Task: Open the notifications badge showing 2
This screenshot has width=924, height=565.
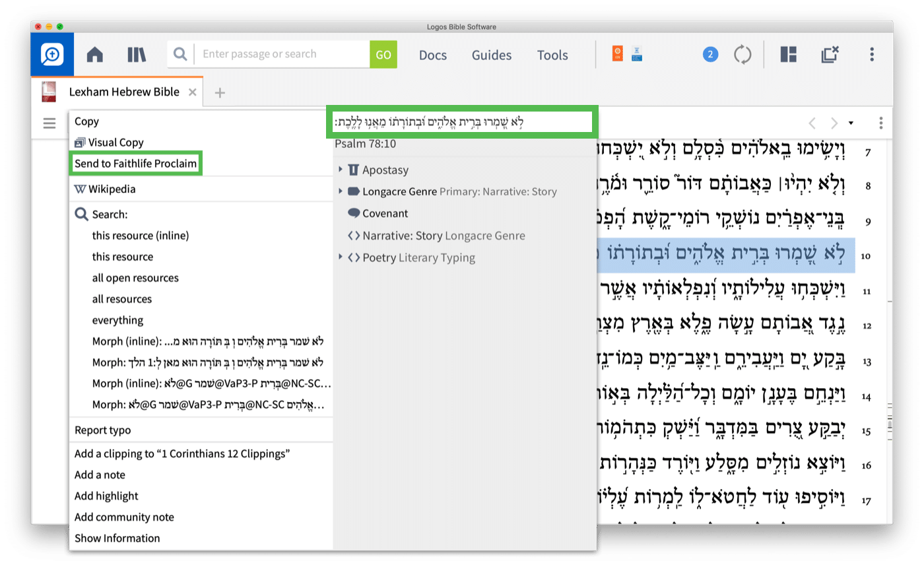Action: click(x=710, y=55)
